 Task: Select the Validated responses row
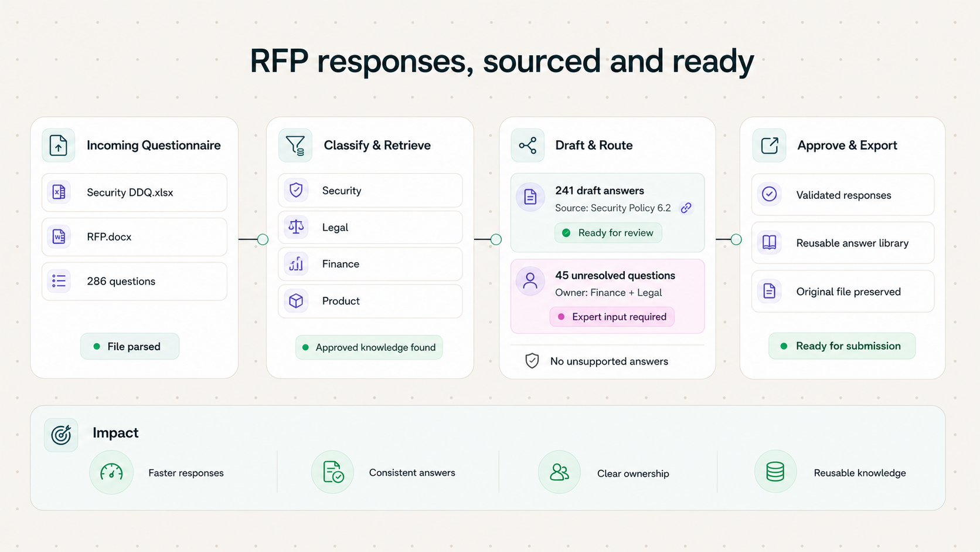click(x=843, y=195)
